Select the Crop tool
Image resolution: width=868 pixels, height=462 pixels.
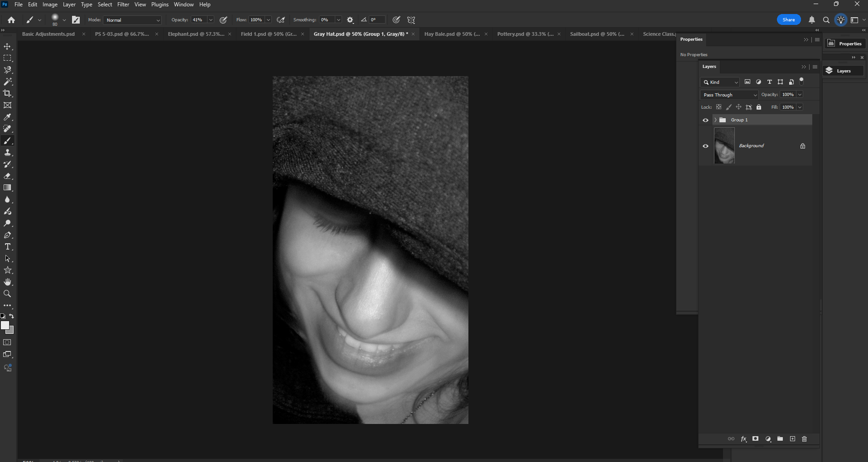[x=8, y=93]
